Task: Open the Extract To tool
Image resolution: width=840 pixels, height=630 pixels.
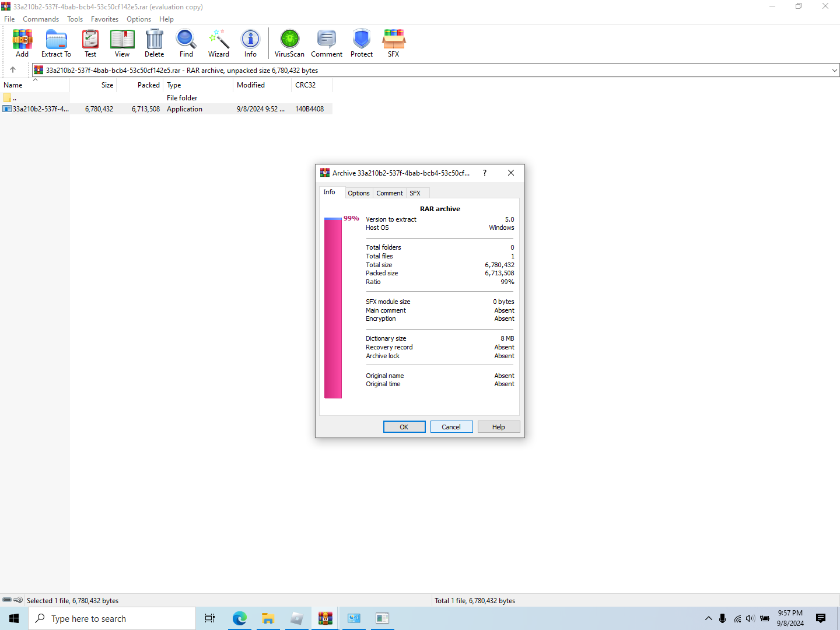Action: tap(56, 43)
